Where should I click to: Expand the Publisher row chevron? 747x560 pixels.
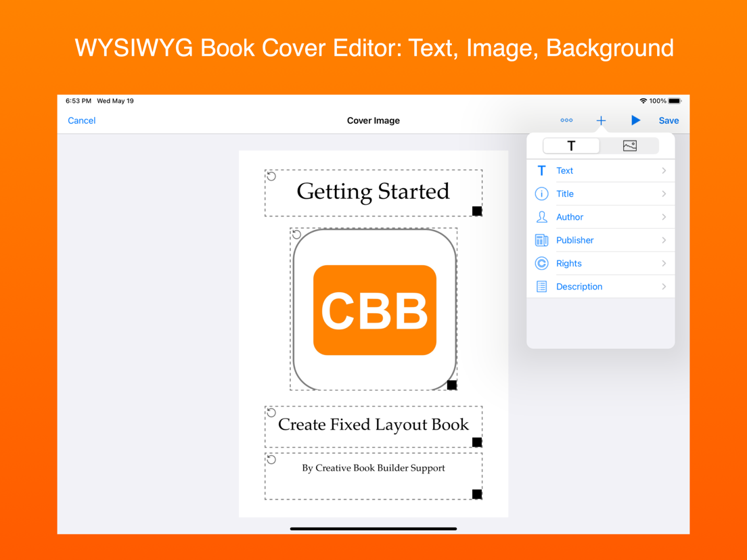pyautogui.click(x=664, y=240)
